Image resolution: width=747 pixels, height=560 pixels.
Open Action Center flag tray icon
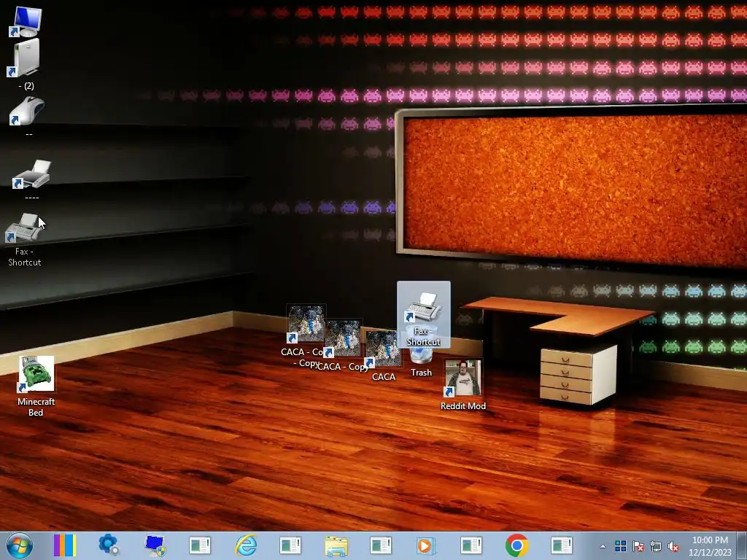pyautogui.click(x=638, y=546)
